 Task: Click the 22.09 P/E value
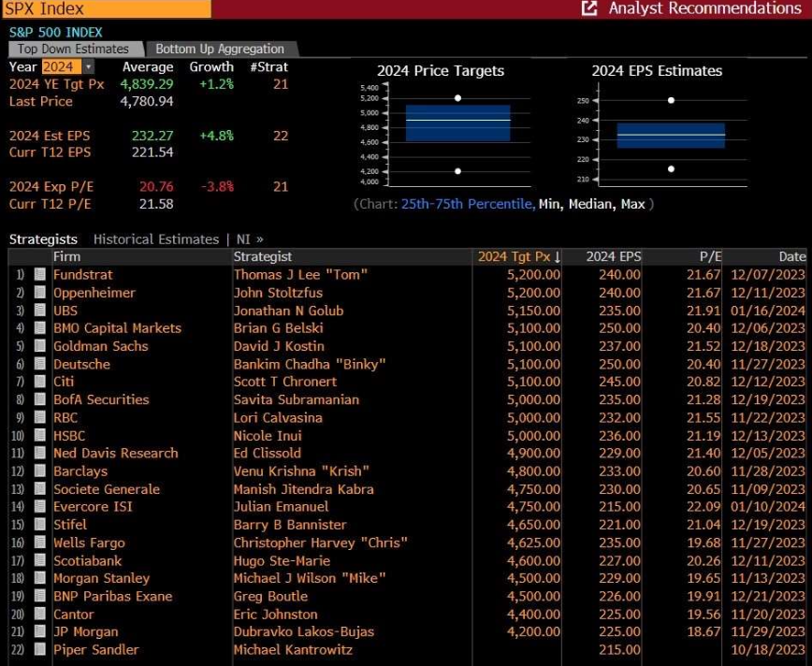coord(703,506)
